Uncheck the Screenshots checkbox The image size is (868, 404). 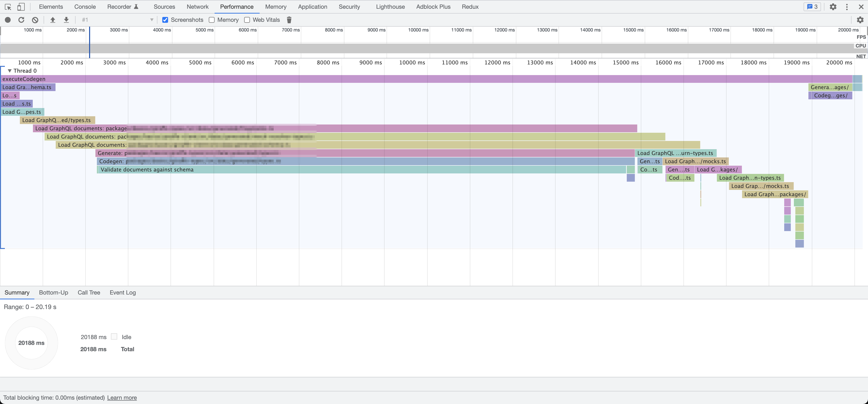pyautogui.click(x=165, y=20)
